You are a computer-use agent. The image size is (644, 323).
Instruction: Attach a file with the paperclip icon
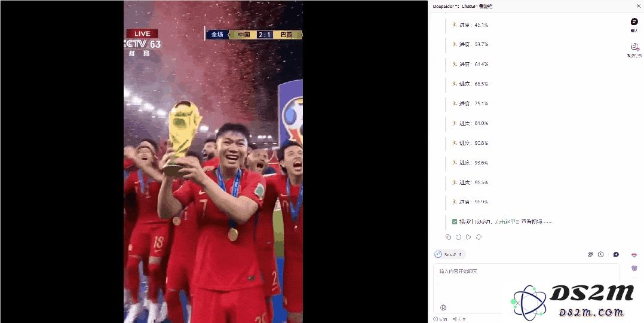(590, 255)
